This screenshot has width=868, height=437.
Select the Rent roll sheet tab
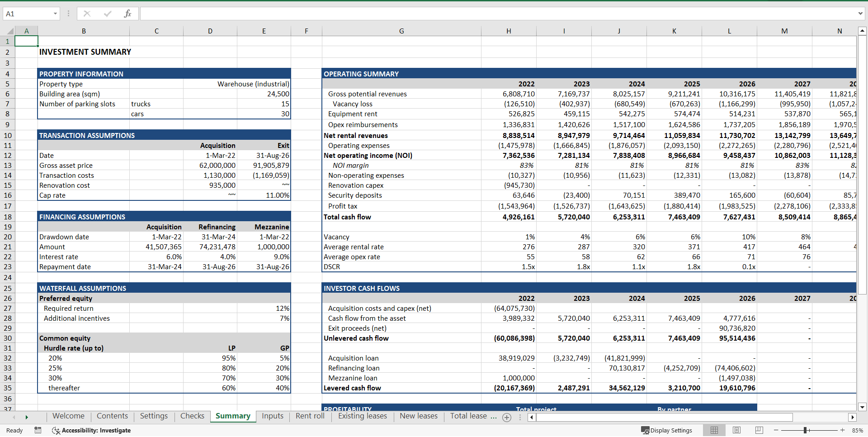coord(310,416)
